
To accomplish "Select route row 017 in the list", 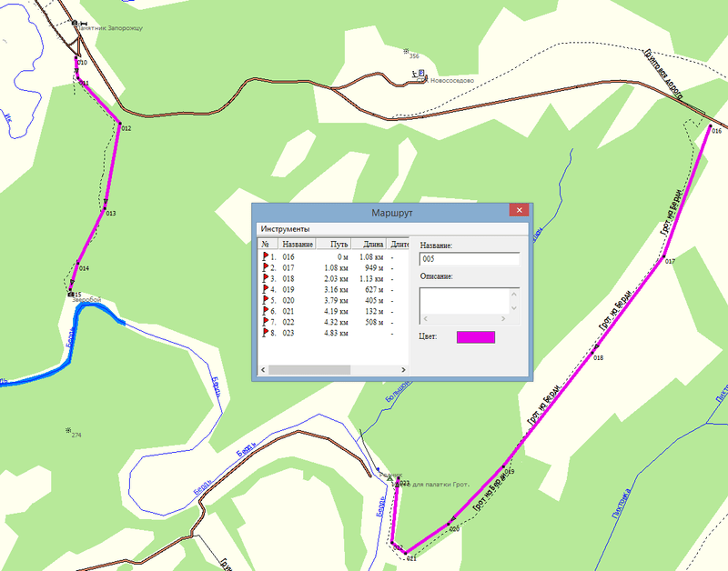I will pyautogui.click(x=333, y=267).
